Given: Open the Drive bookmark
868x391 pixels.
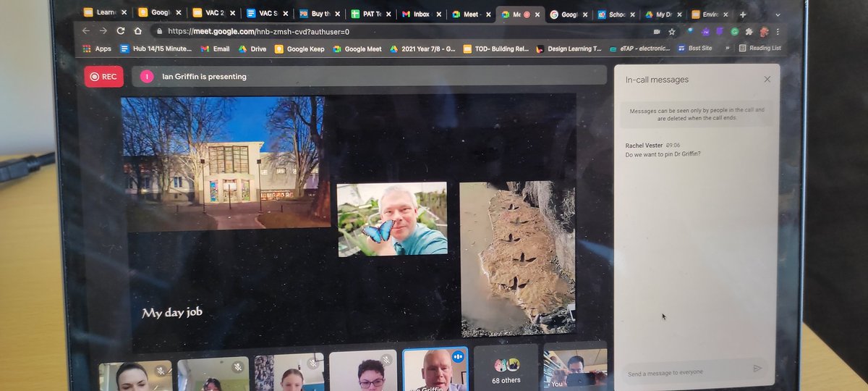Looking at the screenshot, I should 252,49.
